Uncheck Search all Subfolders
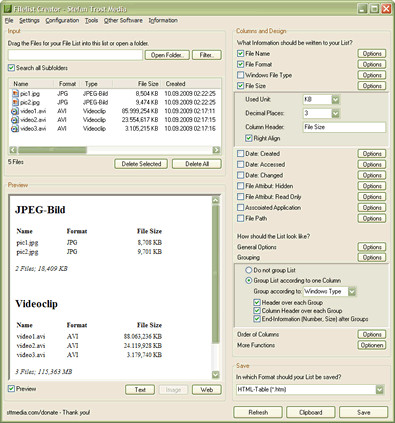The height and width of the screenshot is (423, 395). pyautogui.click(x=11, y=68)
